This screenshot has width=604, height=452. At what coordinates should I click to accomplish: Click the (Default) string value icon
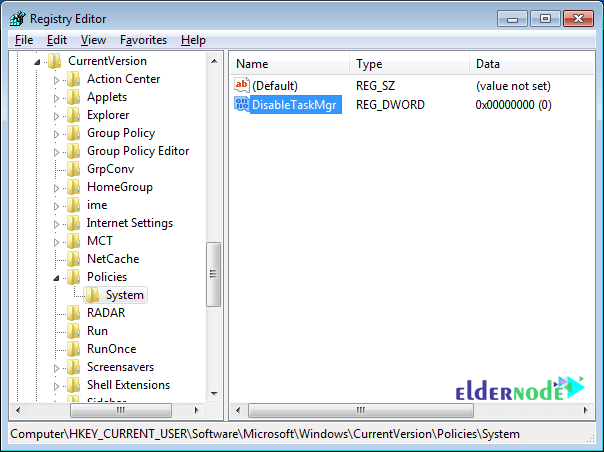coord(242,85)
